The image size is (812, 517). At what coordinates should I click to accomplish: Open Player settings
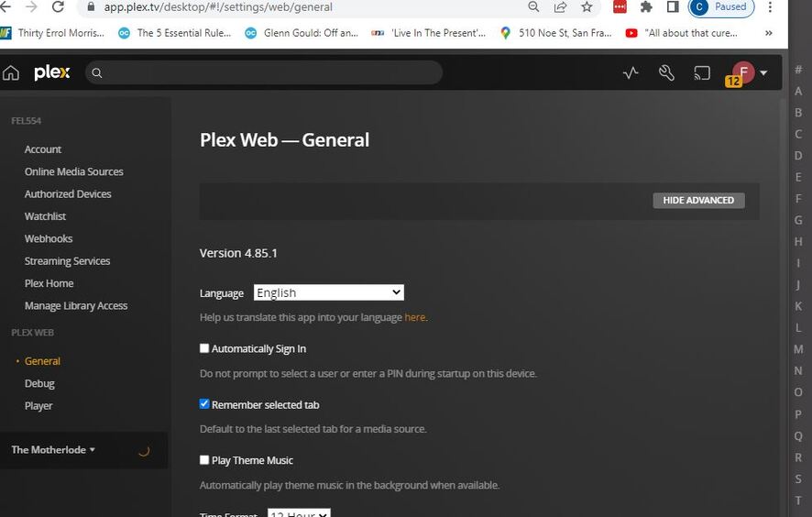point(38,405)
